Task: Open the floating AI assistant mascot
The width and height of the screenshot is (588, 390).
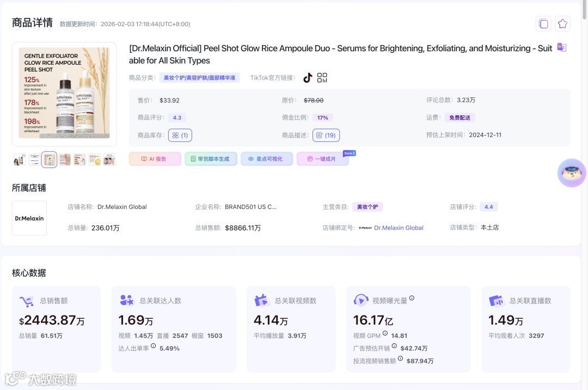Action: [x=572, y=173]
